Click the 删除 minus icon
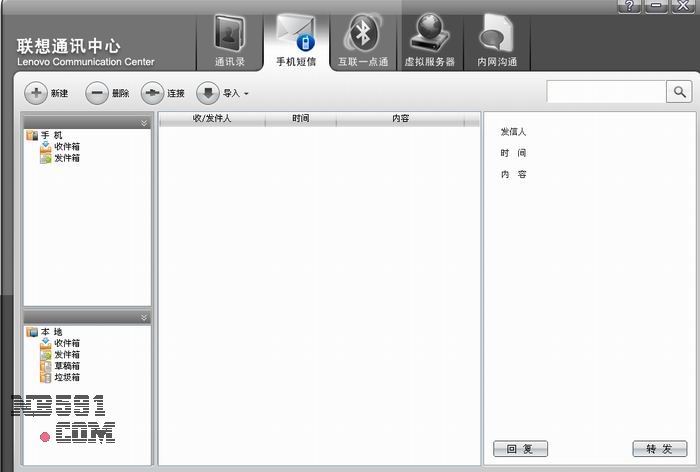Screen dimensions: 700x472 97,93
